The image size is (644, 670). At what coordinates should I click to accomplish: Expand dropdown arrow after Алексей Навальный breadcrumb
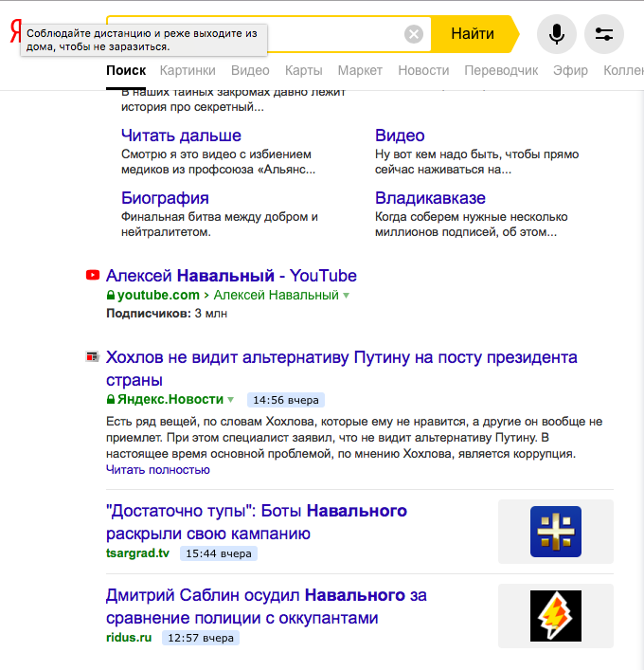[x=347, y=296]
